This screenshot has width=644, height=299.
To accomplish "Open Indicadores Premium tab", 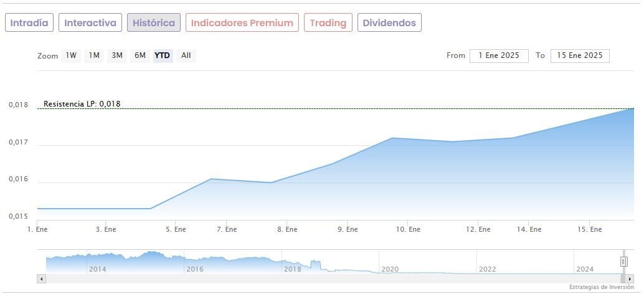I will 242,23.
